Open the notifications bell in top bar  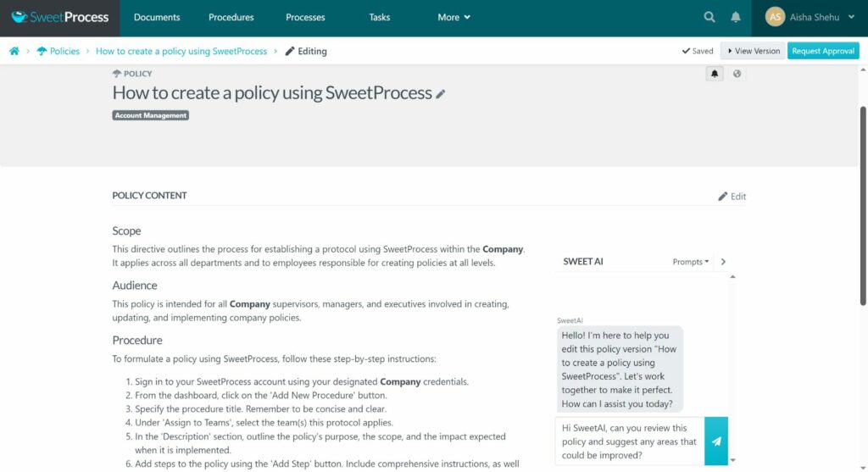(735, 17)
